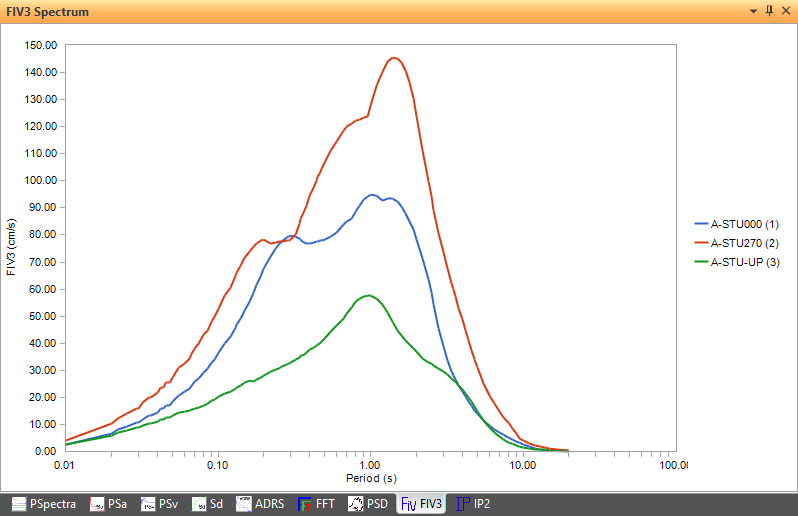Click the PSD tab icon
Viewport: 798px width, 516px height.
[x=354, y=504]
